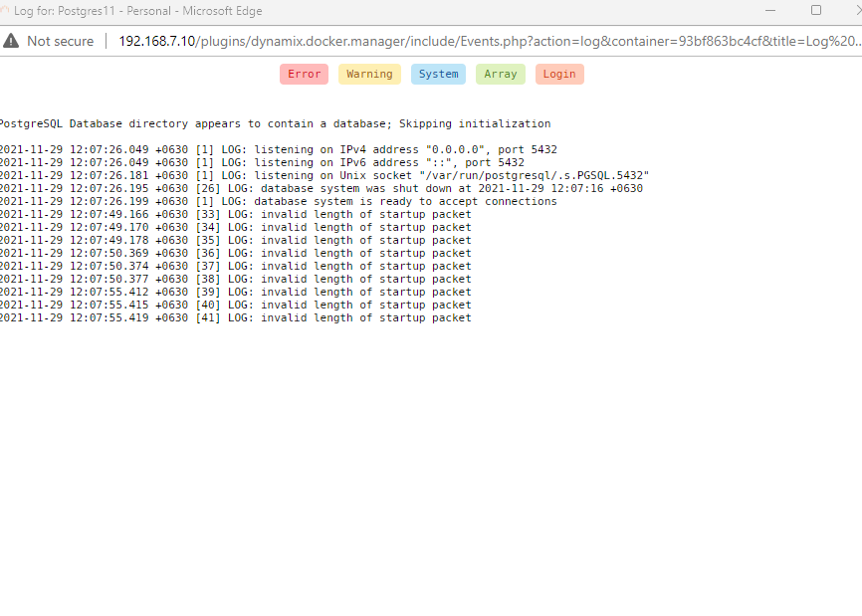Click the [41] invalid startup packet line
862x616 pixels.
[x=235, y=317]
